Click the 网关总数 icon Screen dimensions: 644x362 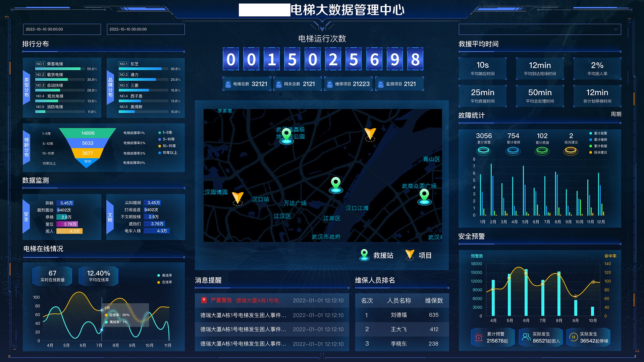(x=279, y=84)
